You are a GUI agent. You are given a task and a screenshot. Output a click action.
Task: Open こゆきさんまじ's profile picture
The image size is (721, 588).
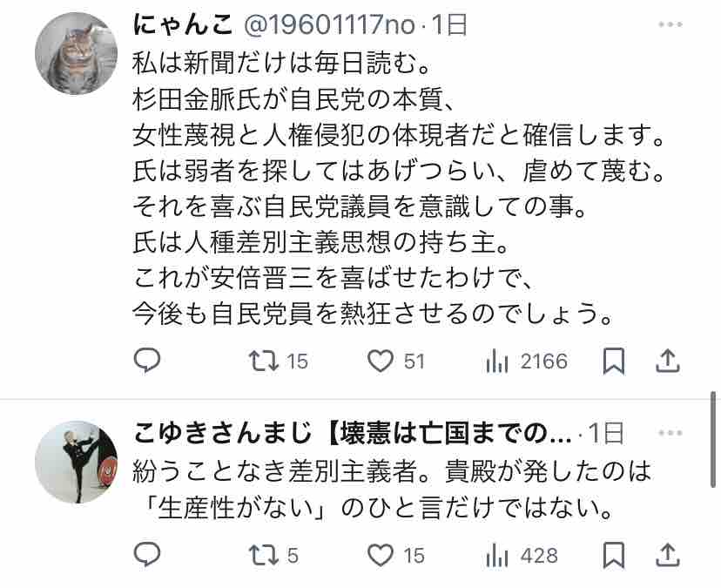77,462
